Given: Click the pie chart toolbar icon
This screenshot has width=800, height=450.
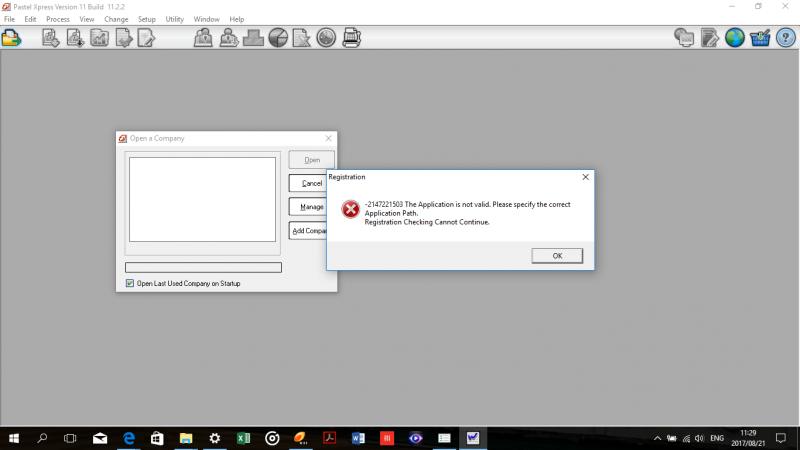Looking at the screenshot, I should pos(278,38).
